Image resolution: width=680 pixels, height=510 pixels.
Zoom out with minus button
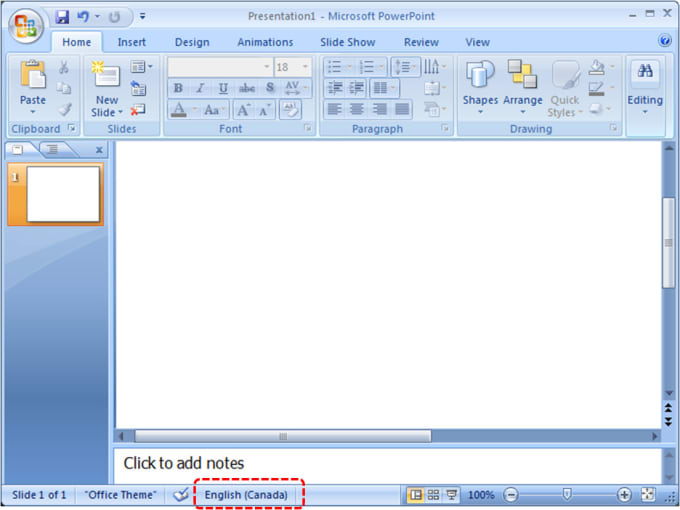tap(511, 494)
